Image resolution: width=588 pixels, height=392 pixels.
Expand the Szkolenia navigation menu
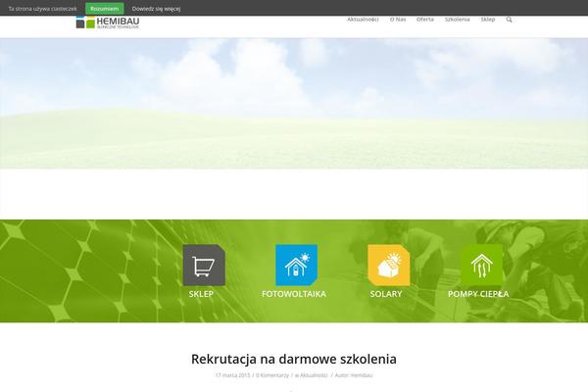point(457,20)
